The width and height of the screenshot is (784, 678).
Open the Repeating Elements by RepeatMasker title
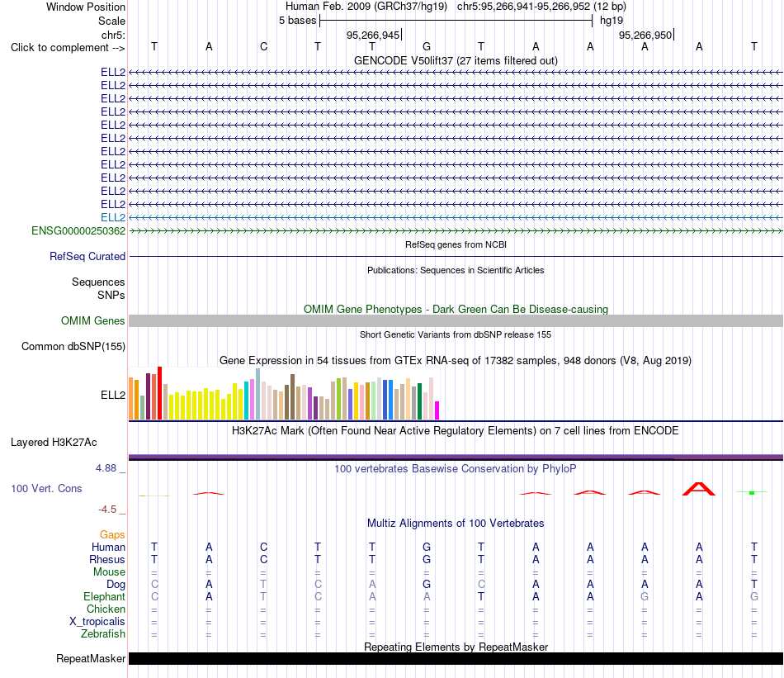456,647
